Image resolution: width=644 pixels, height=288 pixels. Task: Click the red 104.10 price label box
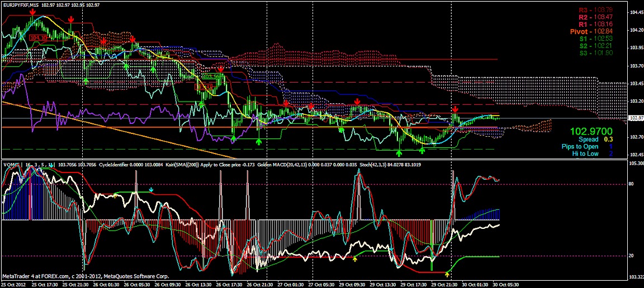[38, 38]
